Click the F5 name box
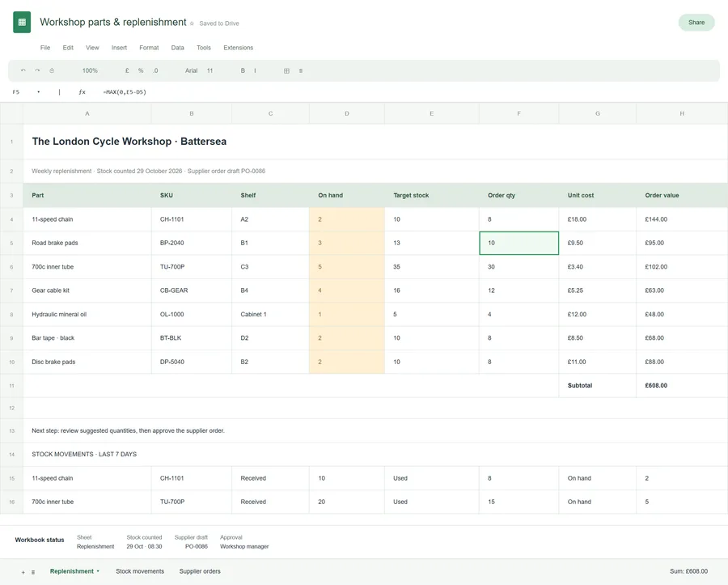Viewport: 728px width, 585px height. tap(16, 92)
